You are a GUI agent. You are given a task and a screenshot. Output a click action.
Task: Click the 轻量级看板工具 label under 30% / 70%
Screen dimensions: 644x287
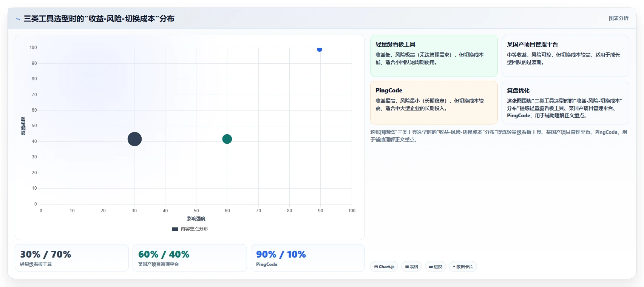36,264
